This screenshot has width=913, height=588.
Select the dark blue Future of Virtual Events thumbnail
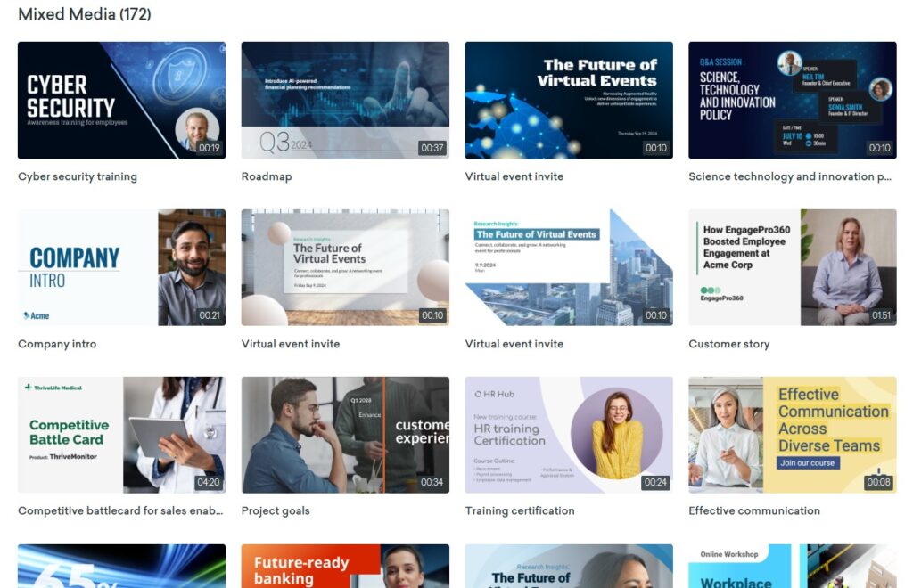(x=569, y=100)
